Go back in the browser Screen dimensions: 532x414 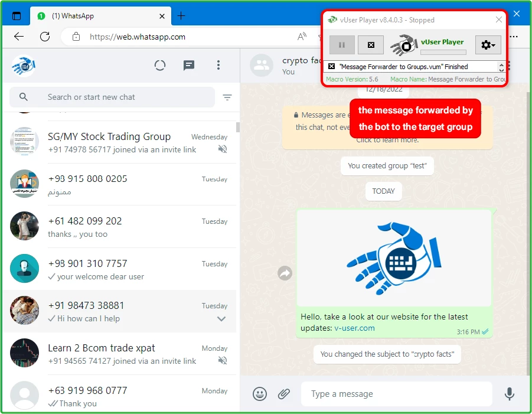click(19, 36)
